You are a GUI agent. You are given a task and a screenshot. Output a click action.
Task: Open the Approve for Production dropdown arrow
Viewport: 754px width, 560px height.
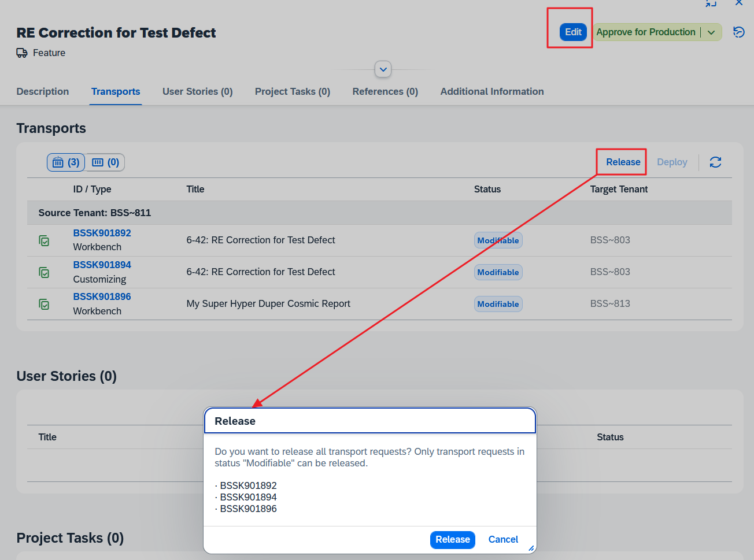711,32
